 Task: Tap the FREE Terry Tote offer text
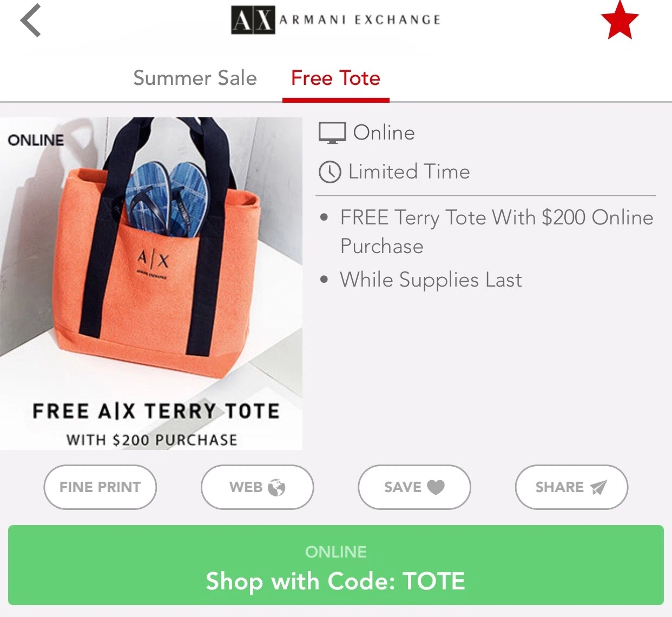(497, 231)
